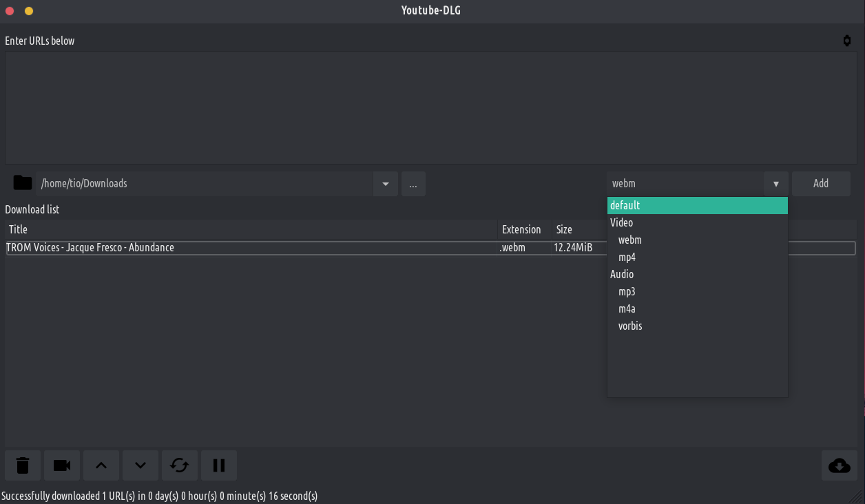The height and width of the screenshot is (504, 865).
Task: Click in the Enter URLs text area
Action: 430,107
